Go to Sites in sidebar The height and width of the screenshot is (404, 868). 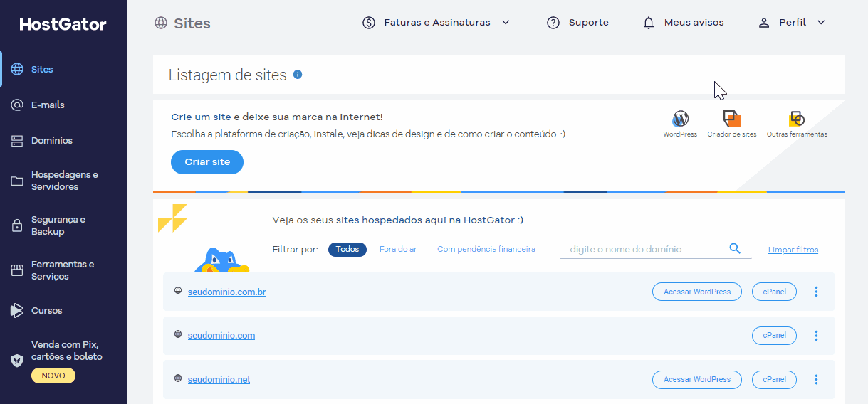tap(42, 70)
